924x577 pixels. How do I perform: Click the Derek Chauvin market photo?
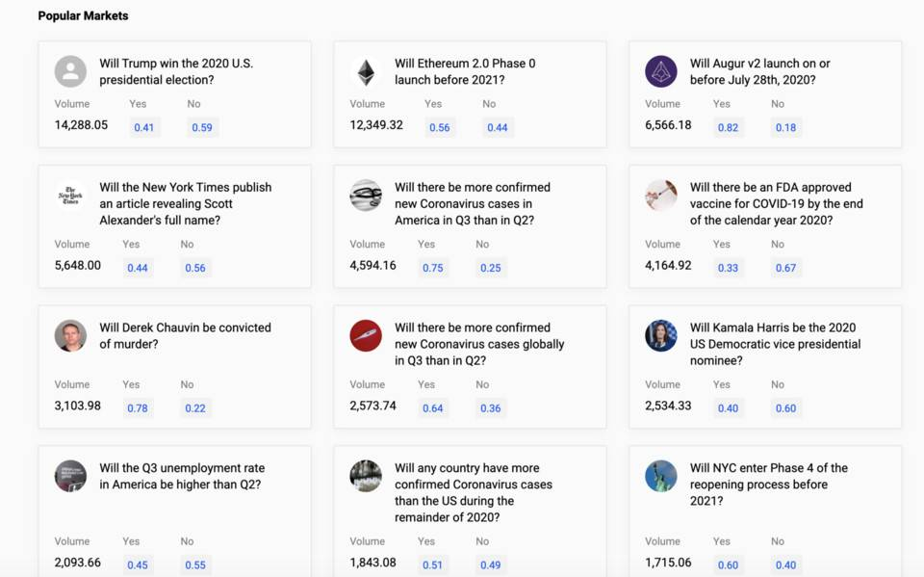coord(70,336)
